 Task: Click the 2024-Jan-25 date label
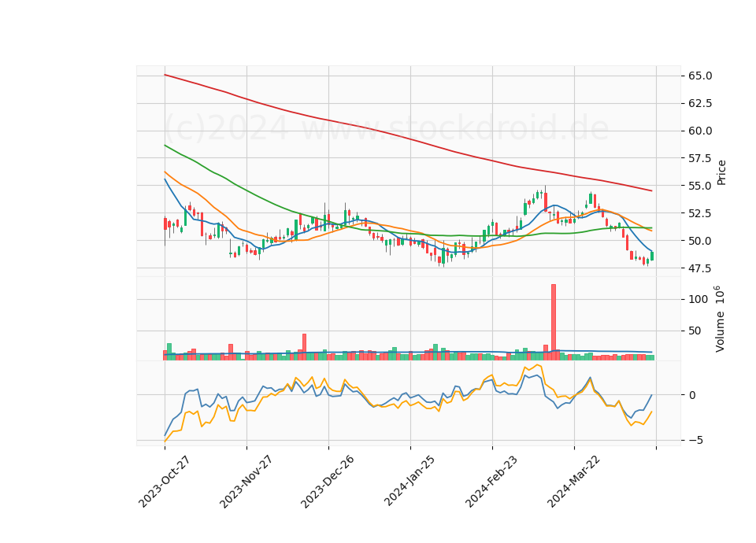coord(409,481)
